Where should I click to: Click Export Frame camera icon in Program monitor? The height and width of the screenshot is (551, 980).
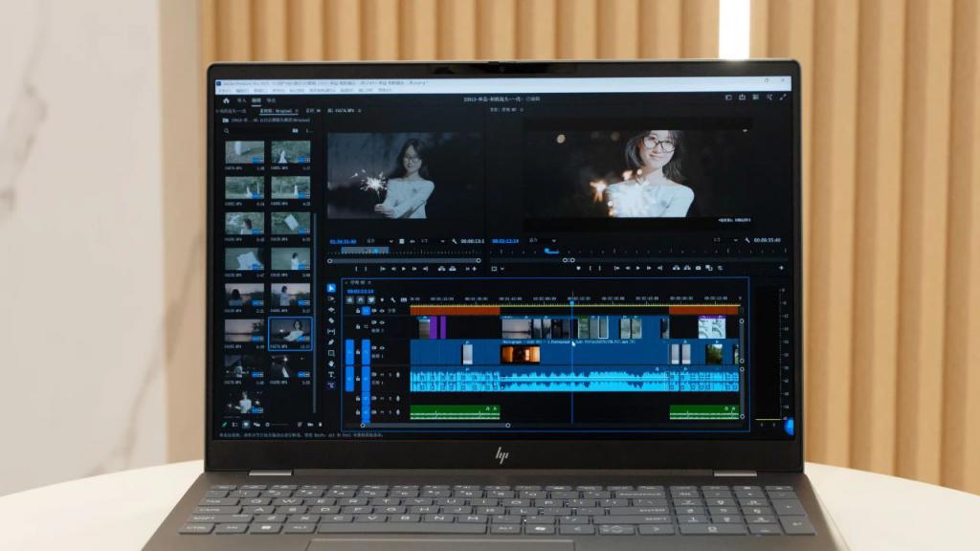(698, 268)
